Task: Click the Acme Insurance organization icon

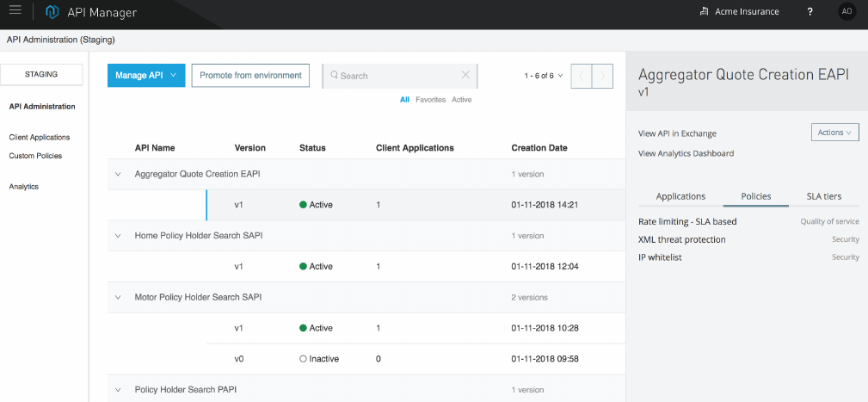Action: point(705,12)
